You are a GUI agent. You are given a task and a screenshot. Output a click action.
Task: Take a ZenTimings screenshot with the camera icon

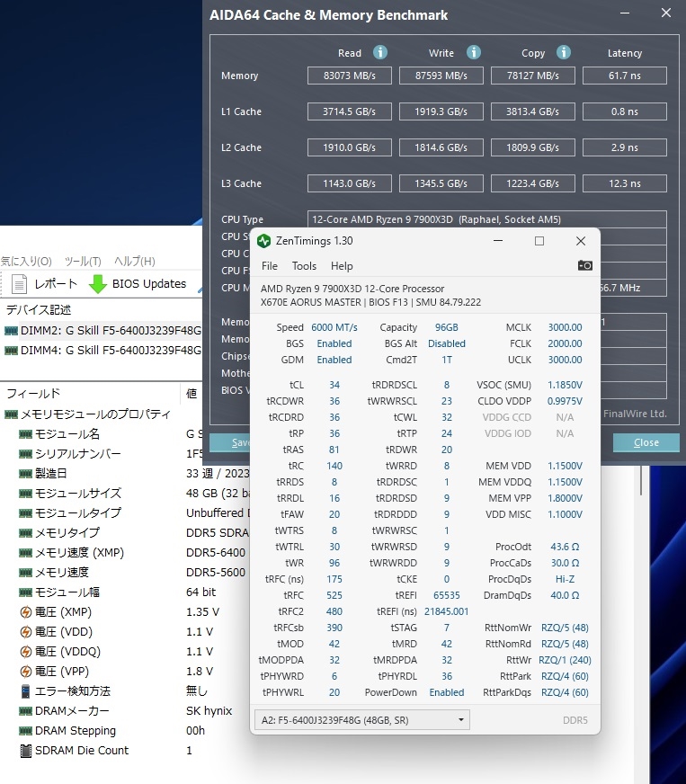tap(585, 265)
